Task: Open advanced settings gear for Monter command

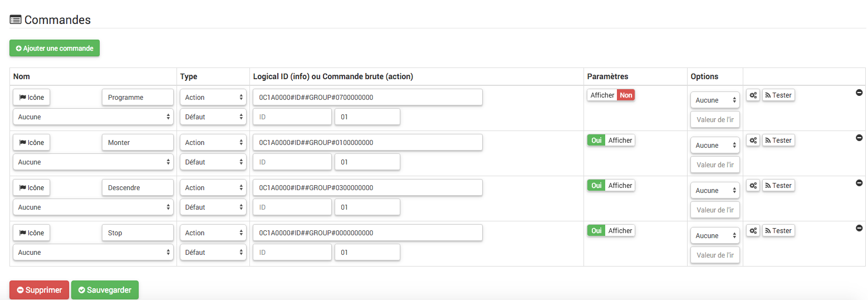Action: pyautogui.click(x=753, y=141)
